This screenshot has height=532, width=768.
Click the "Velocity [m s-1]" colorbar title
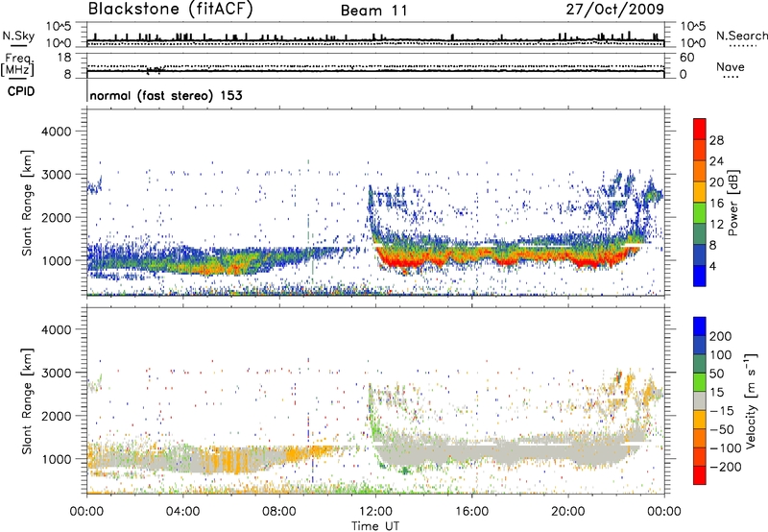[751, 400]
